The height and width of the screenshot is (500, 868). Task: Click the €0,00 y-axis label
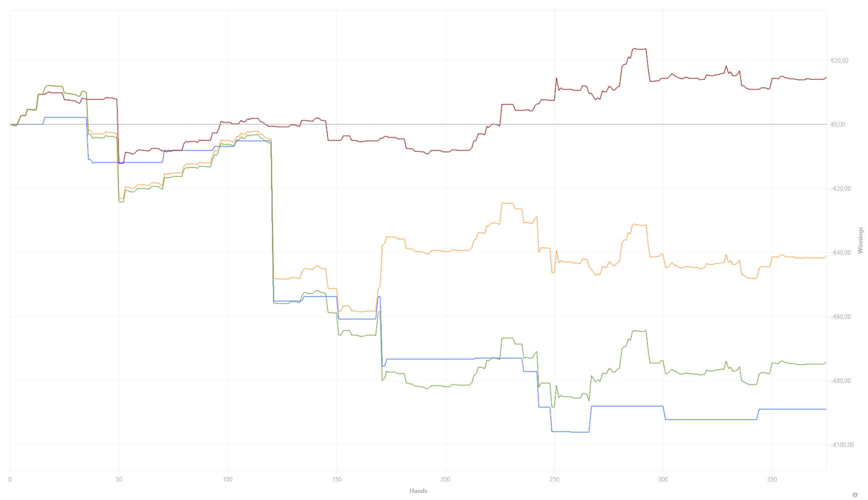(838, 125)
